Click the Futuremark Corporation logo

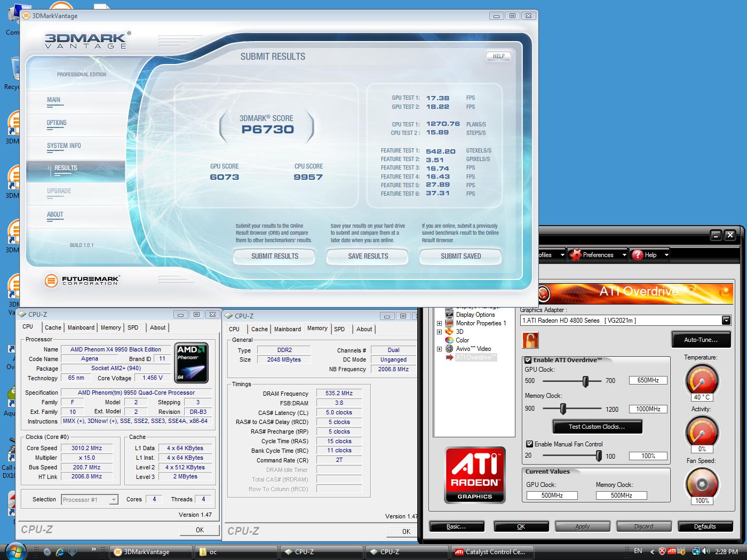(82, 280)
